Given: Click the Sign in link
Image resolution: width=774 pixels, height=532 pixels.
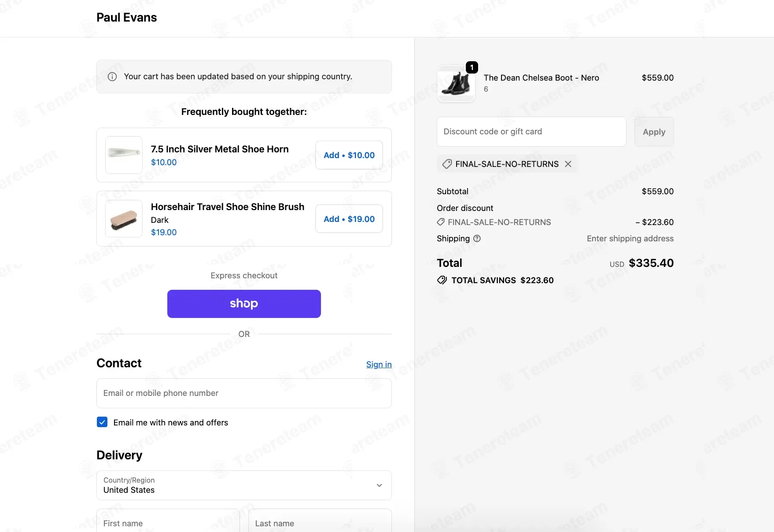Looking at the screenshot, I should (x=379, y=364).
